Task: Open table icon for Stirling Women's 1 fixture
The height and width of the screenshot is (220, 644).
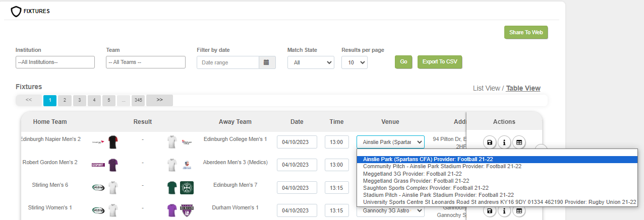Action: click(518, 211)
